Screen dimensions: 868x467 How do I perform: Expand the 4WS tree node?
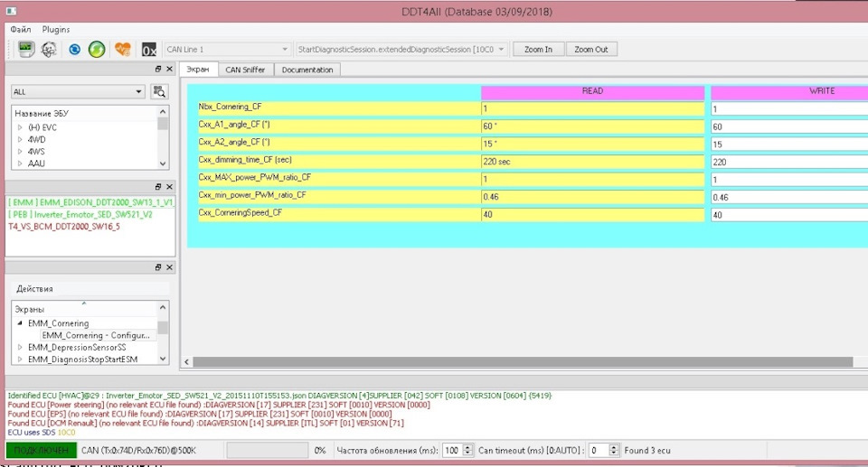coord(20,151)
